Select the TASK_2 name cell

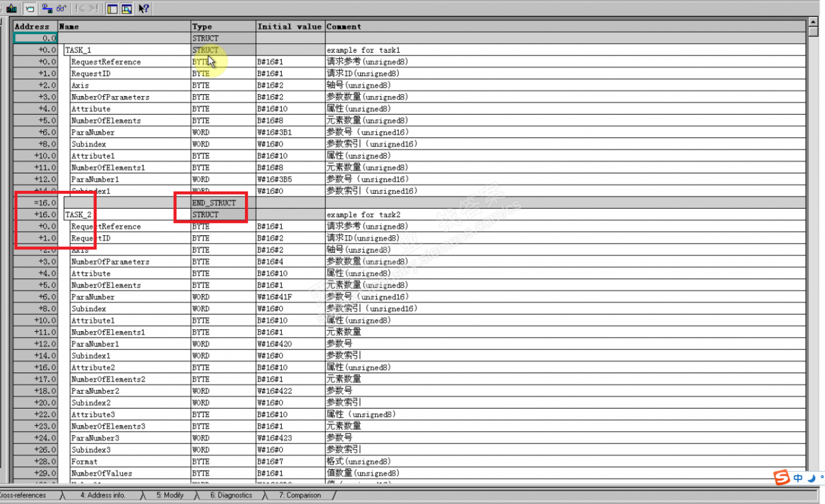coord(127,215)
